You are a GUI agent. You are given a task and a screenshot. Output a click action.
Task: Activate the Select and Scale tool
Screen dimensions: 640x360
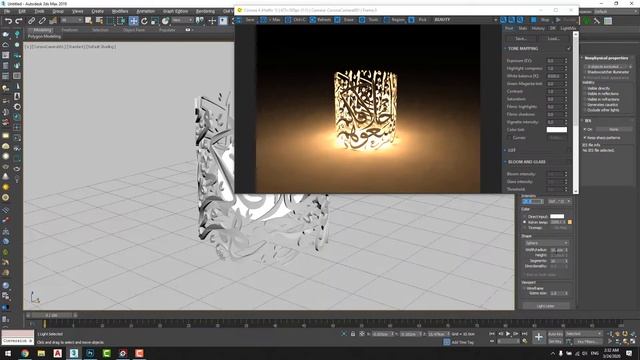154,20
